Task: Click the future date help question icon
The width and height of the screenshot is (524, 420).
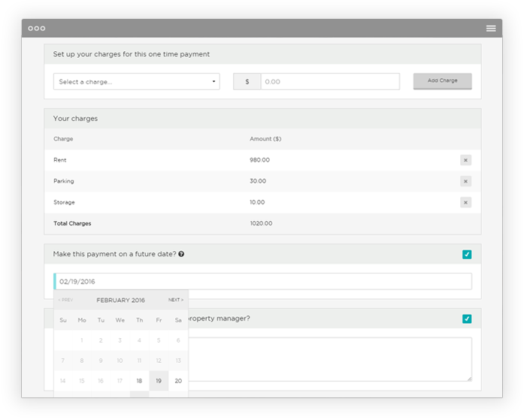Action: tap(181, 254)
